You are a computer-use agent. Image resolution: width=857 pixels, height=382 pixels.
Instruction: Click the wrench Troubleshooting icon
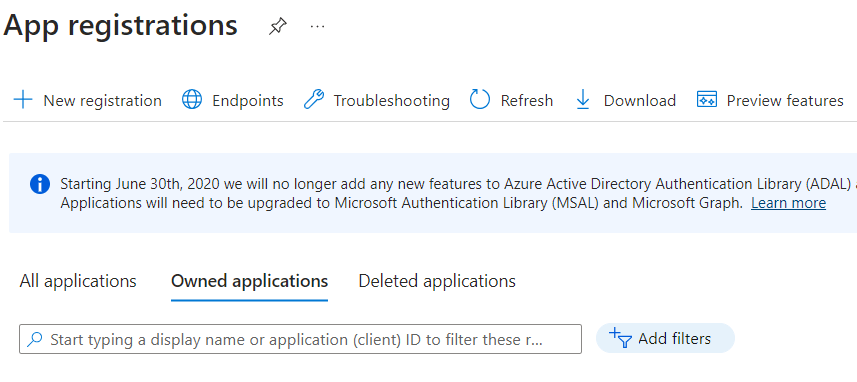[x=314, y=100]
